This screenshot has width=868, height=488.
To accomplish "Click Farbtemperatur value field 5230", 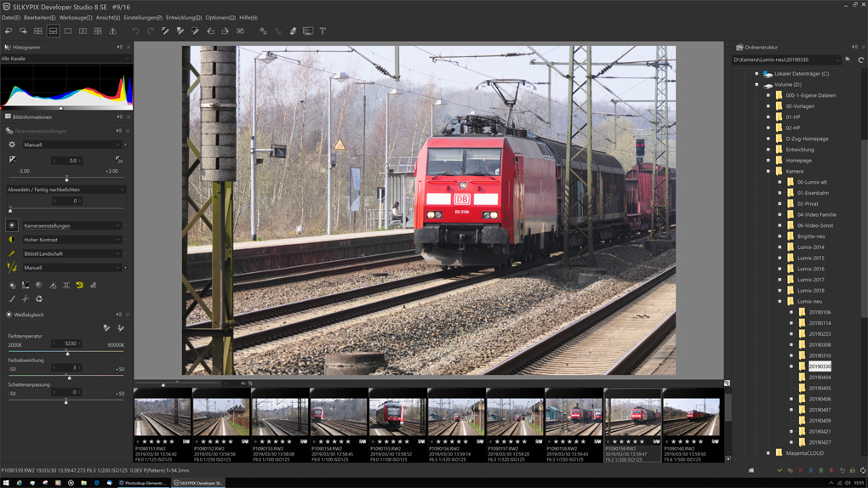I will [x=67, y=343].
